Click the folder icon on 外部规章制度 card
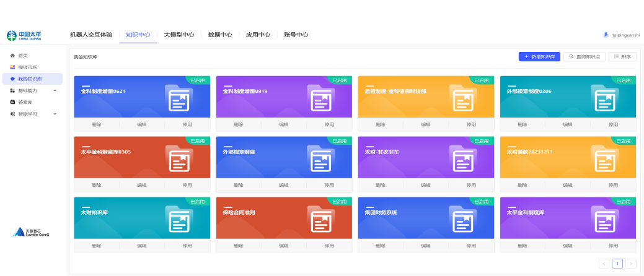 320,158
